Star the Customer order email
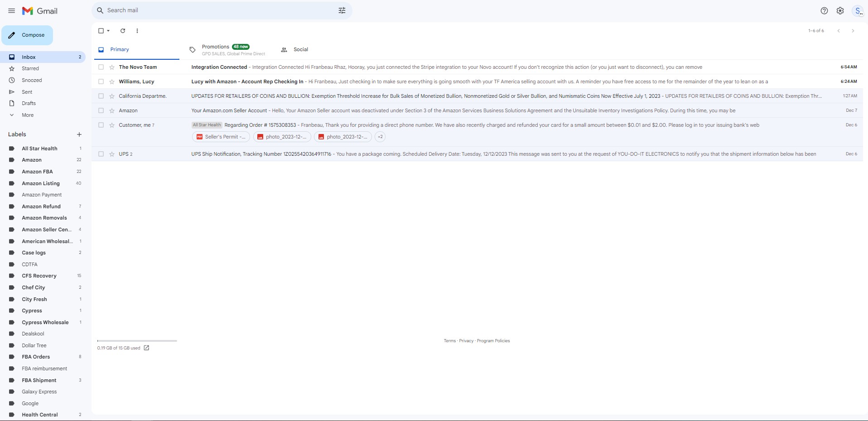This screenshot has width=868, height=421. point(112,125)
